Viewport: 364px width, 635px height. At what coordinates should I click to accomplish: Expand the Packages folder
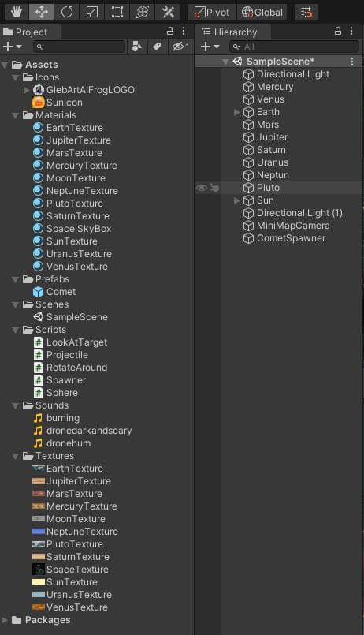[5, 620]
